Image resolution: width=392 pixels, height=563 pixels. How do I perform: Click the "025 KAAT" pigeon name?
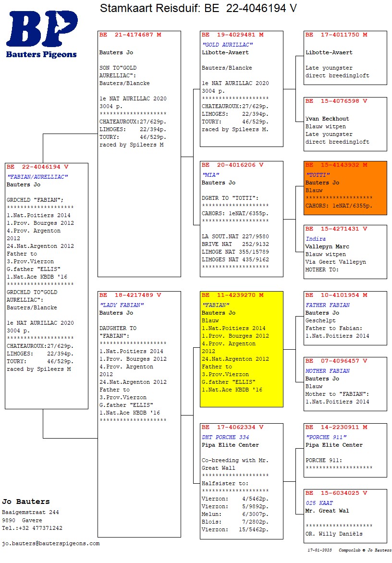point(319,503)
